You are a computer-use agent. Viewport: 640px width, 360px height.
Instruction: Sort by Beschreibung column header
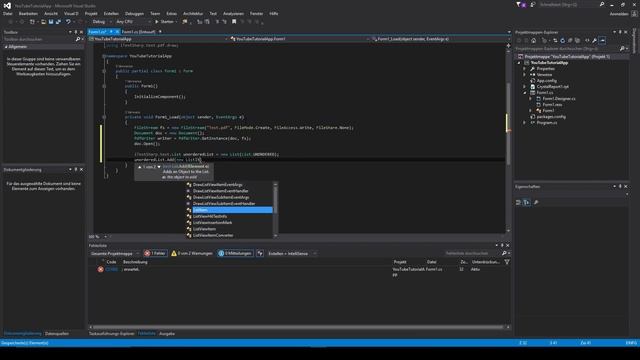pos(136,262)
